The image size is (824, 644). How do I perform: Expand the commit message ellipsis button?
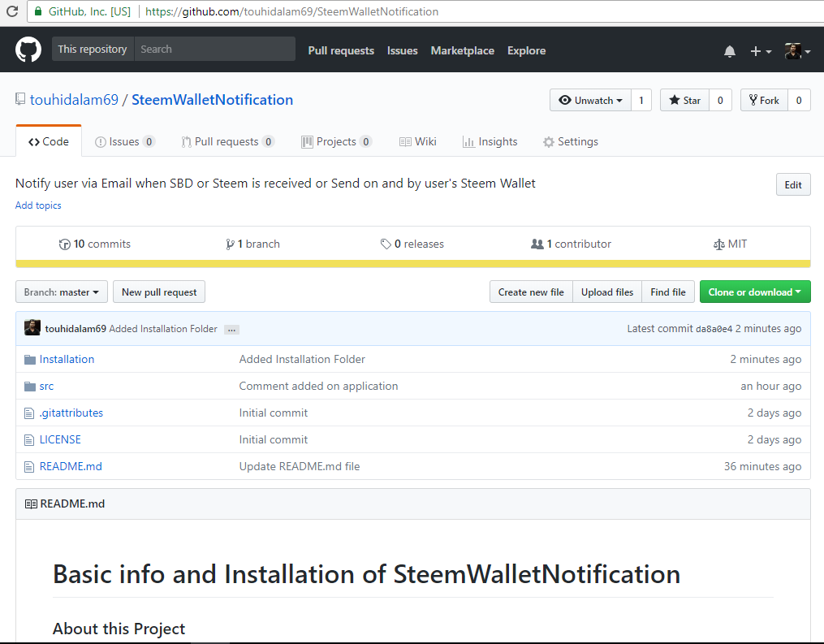[231, 330]
